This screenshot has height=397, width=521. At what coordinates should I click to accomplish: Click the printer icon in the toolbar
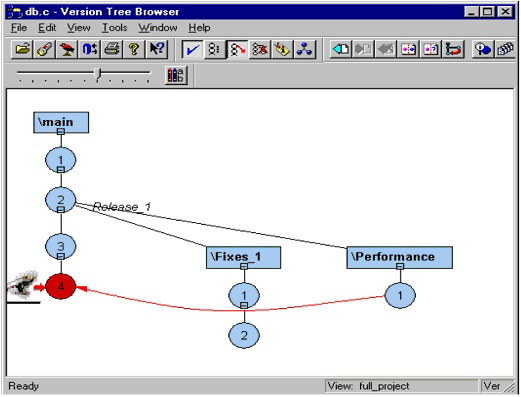click(x=112, y=49)
